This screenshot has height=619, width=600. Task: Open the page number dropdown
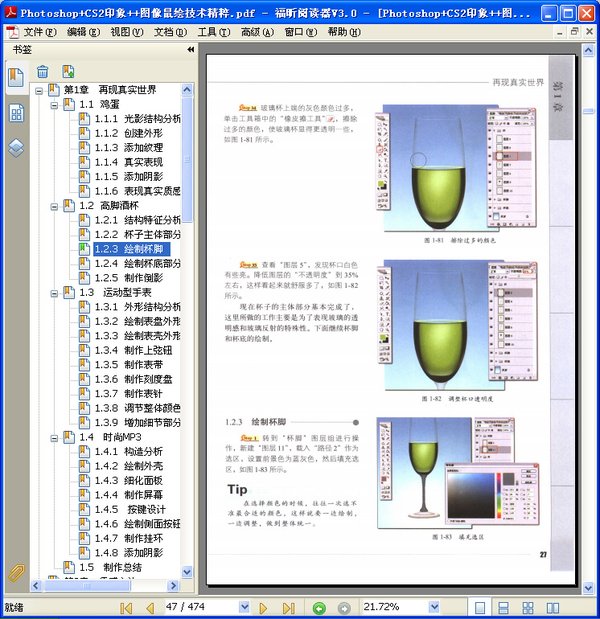click(244, 607)
